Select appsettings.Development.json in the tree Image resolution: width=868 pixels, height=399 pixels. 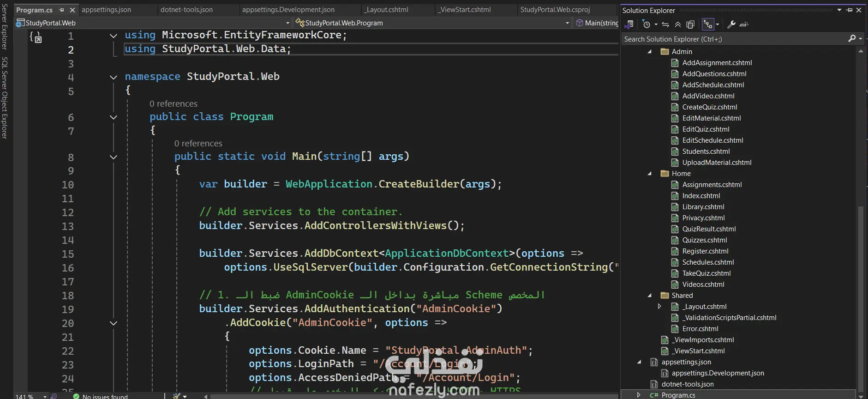tap(718, 373)
